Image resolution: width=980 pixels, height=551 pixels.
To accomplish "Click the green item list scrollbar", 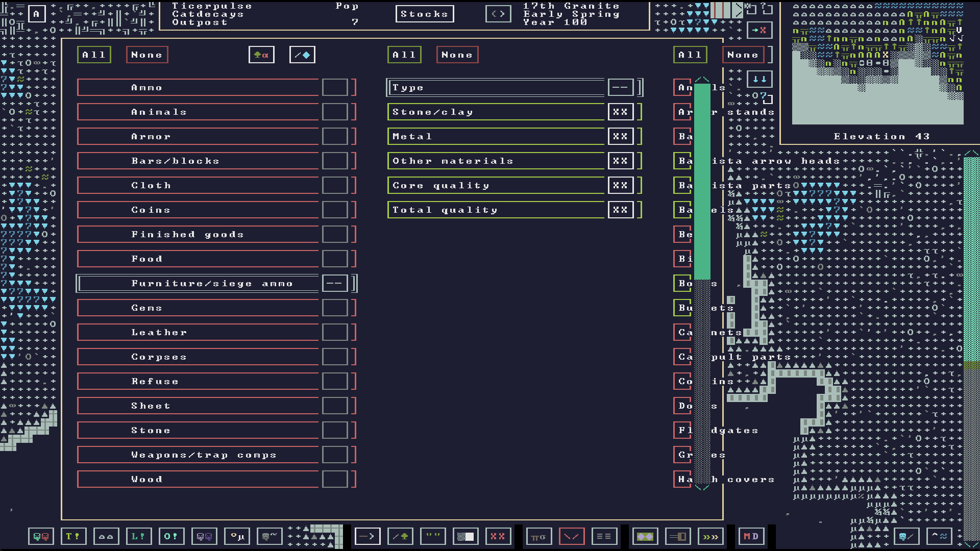I will coord(702,181).
